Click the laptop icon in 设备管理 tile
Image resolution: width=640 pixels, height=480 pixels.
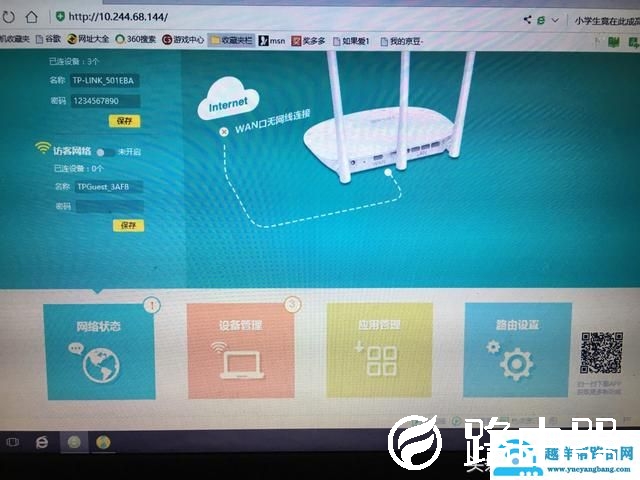241,364
